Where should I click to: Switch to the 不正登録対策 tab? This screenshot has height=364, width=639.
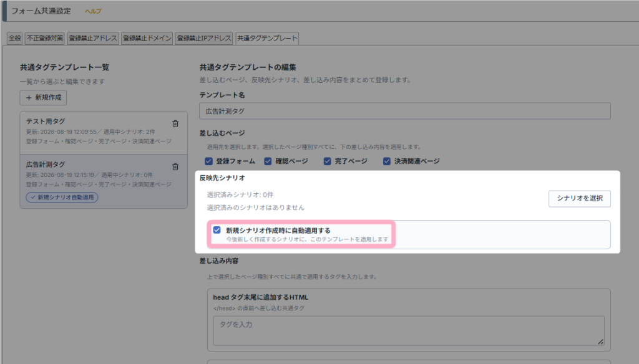[45, 38]
